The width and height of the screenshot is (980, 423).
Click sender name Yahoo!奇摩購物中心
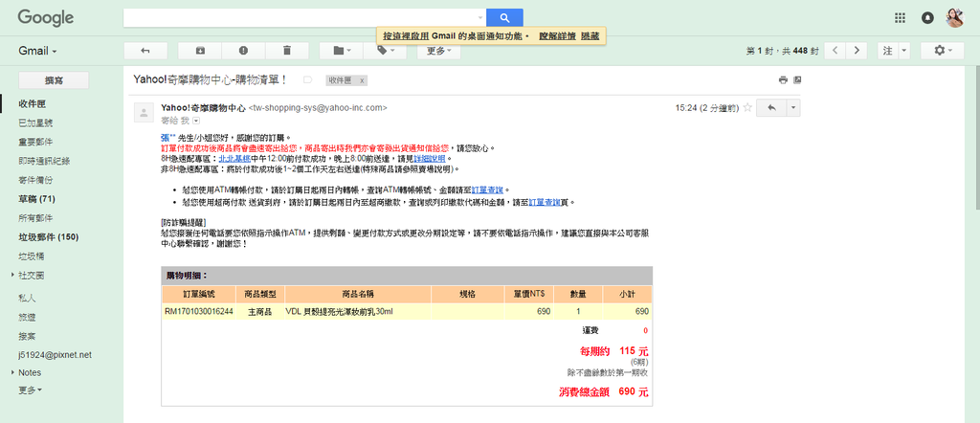[x=203, y=107]
